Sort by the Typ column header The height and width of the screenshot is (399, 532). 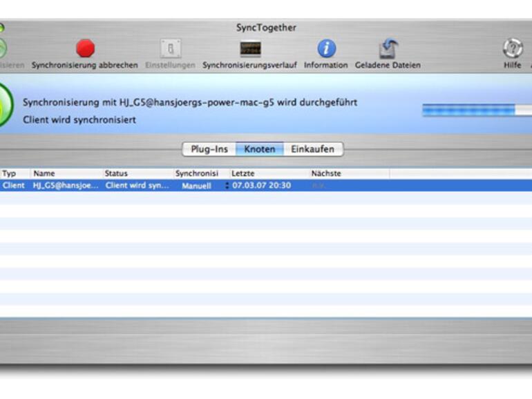15,173
